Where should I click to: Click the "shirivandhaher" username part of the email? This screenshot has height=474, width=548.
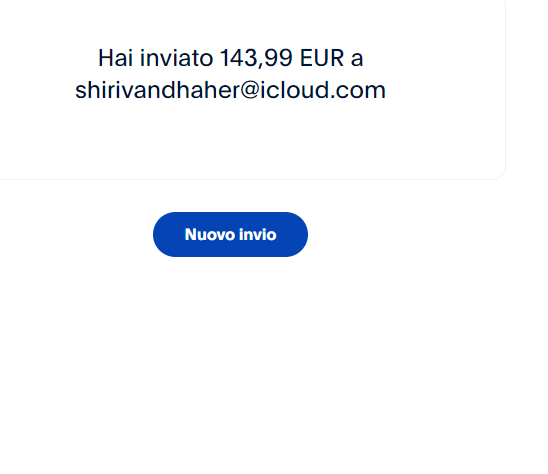point(158,90)
